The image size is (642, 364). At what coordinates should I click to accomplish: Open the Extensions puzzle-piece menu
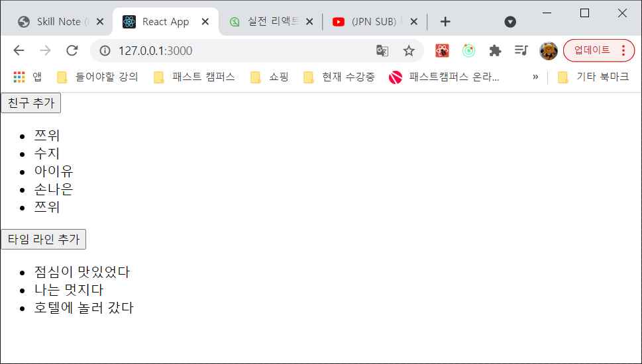(x=495, y=50)
